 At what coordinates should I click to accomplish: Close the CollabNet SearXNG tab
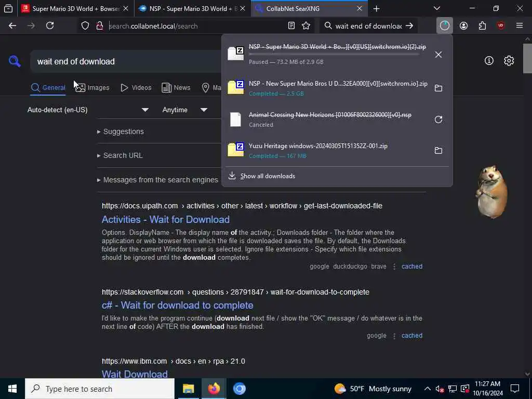(x=360, y=8)
